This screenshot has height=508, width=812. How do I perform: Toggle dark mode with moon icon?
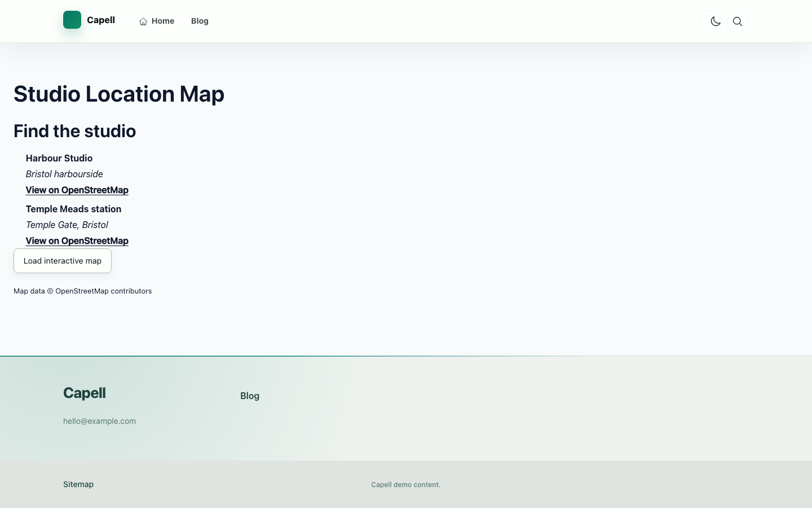pyautogui.click(x=716, y=21)
